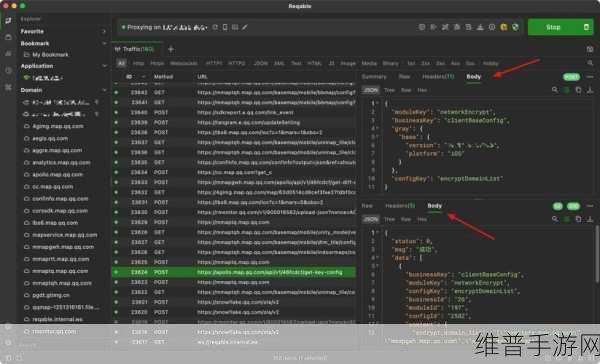Viewport: 600px width, 364px height.
Task: Click the green POST badge on request panel
Action: 571,77
